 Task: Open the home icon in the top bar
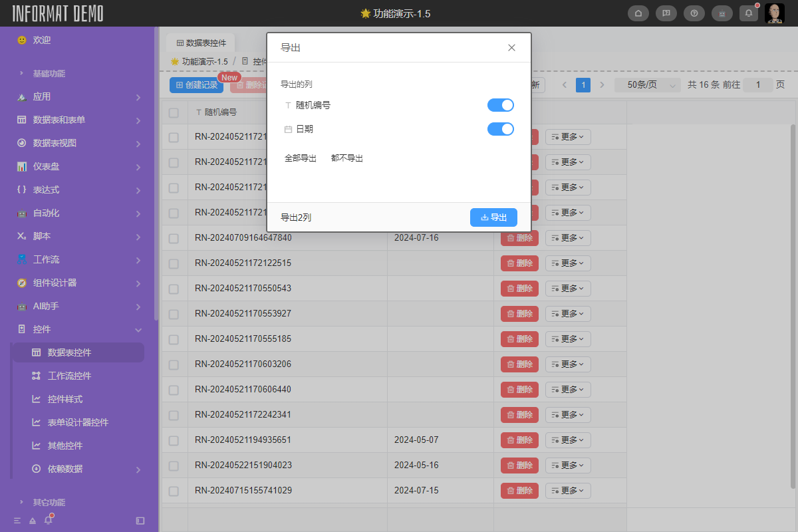[638, 13]
